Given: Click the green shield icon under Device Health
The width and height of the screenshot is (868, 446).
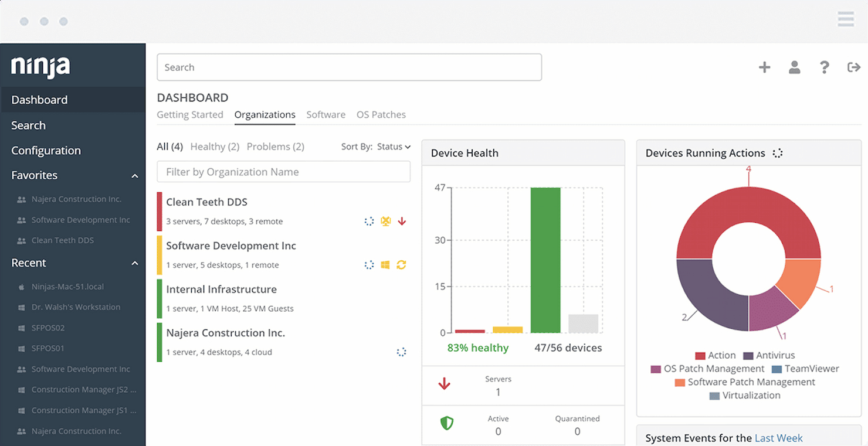Looking at the screenshot, I should pos(447,423).
